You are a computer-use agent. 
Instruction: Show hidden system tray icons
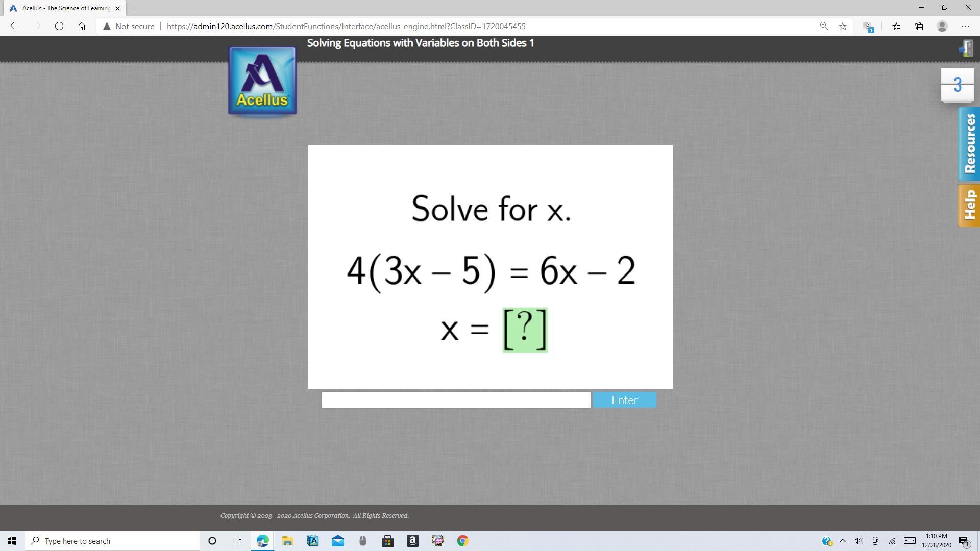click(843, 541)
